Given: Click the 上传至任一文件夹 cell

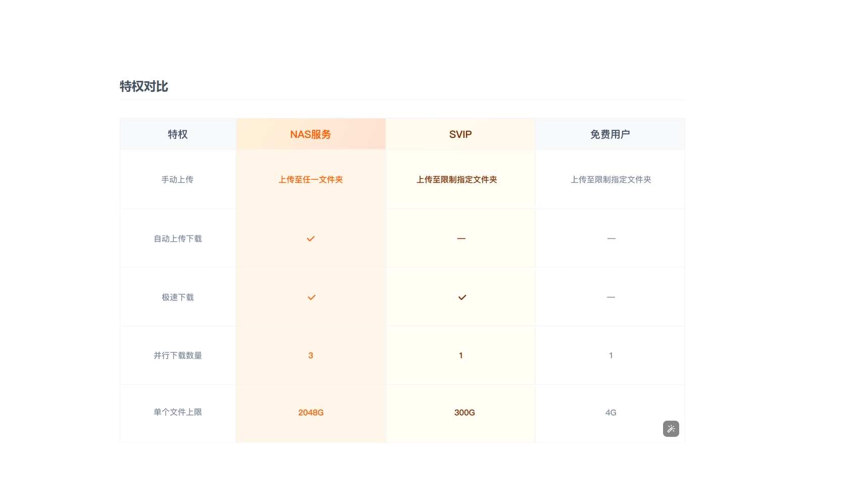Looking at the screenshot, I should click(x=311, y=179).
